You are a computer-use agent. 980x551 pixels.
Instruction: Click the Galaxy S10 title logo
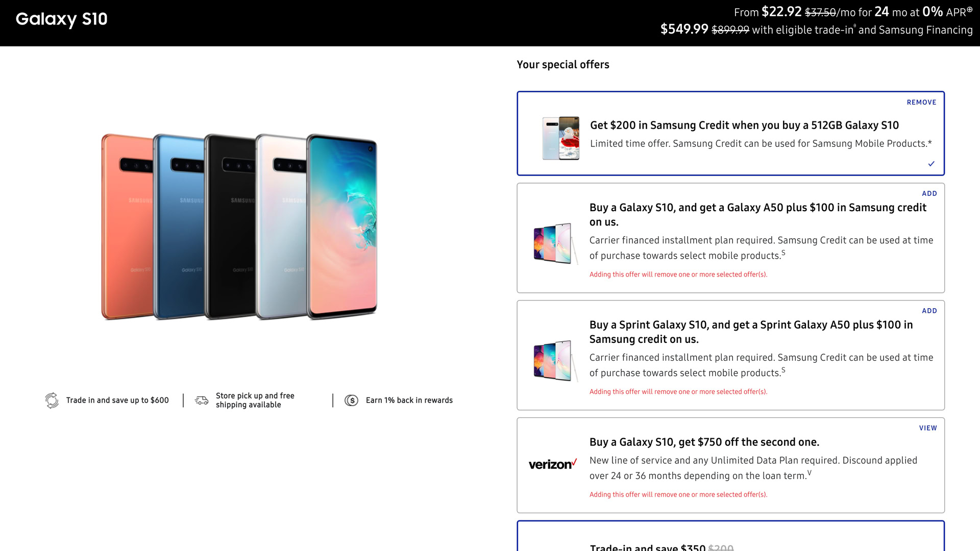[62, 19]
